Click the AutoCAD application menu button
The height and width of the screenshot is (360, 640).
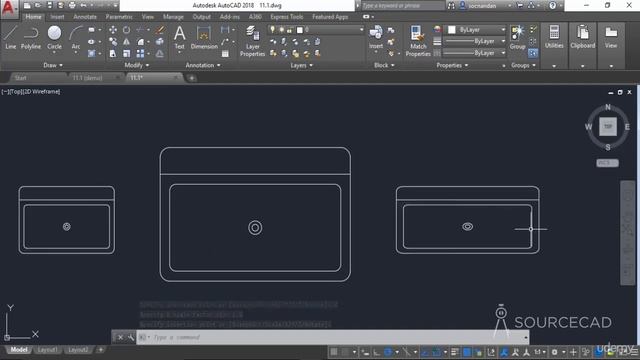point(9,9)
